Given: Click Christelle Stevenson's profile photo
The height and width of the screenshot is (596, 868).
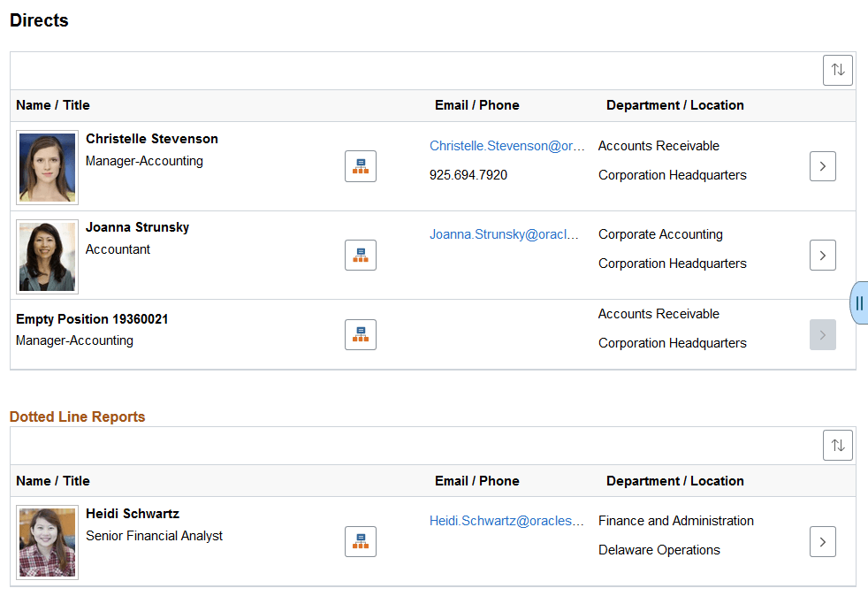Looking at the screenshot, I should 48,167.
